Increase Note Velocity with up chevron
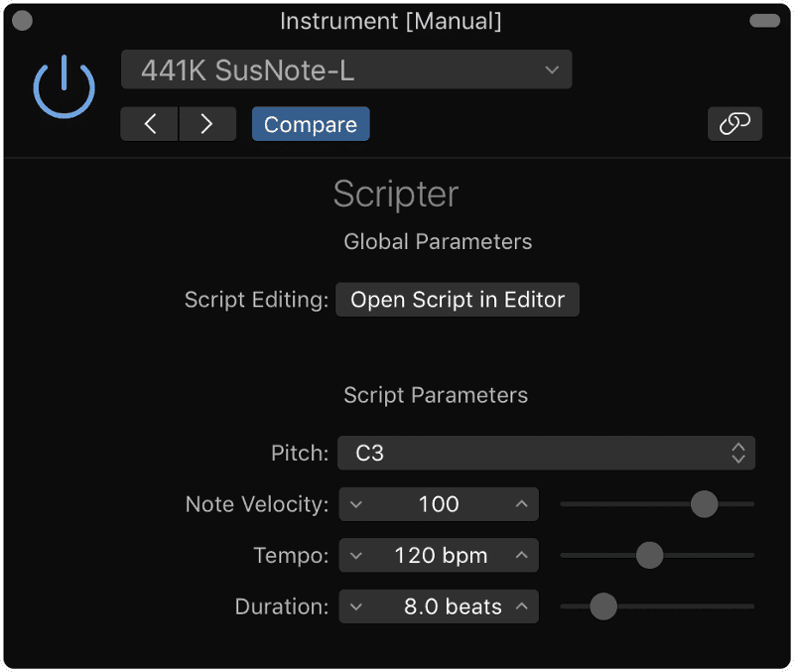Screen dimensions: 794x672 click(522, 504)
